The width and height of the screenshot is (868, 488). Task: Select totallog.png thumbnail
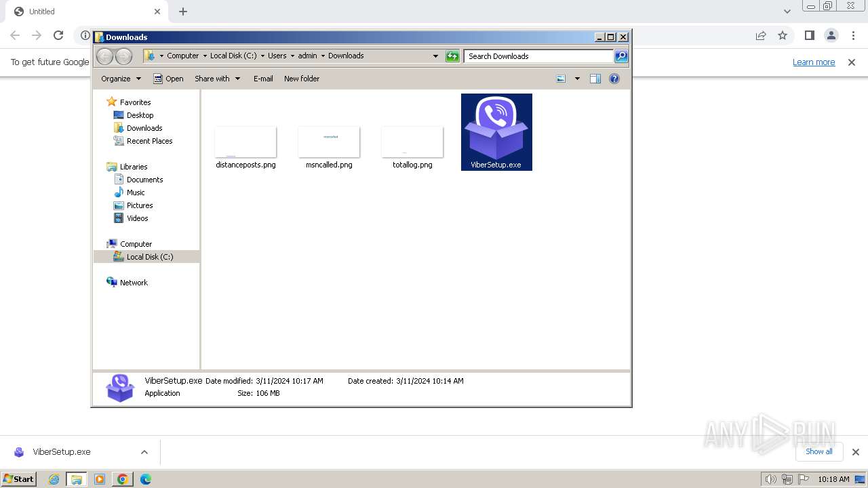tap(412, 142)
